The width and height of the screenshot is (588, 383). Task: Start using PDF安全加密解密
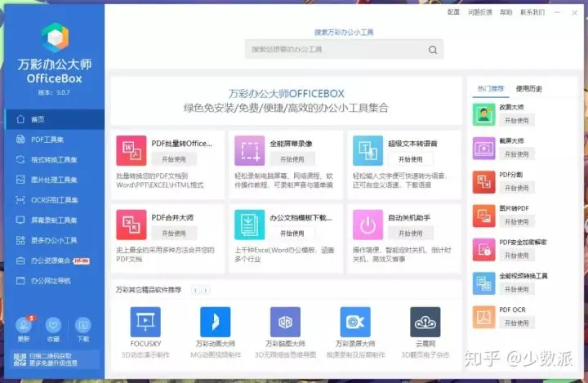click(517, 256)
